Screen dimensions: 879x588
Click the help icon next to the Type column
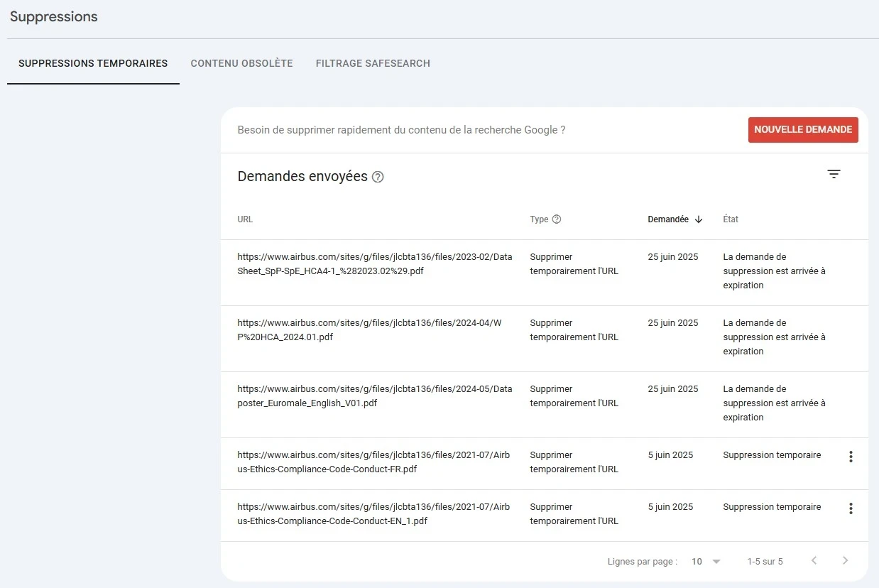(x=556, y=219)
